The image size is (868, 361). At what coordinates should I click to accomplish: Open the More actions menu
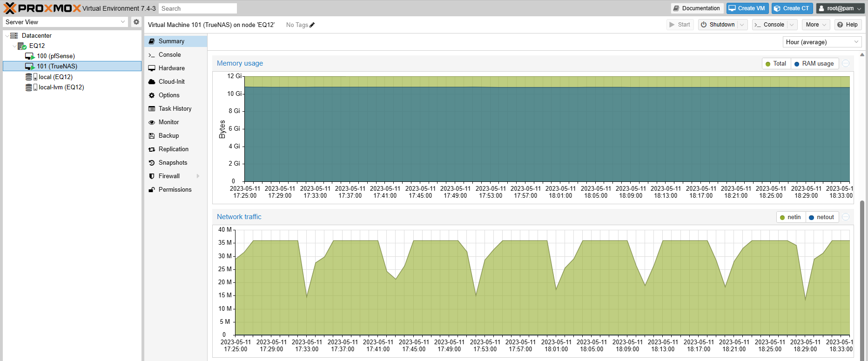tap(816, 25)
